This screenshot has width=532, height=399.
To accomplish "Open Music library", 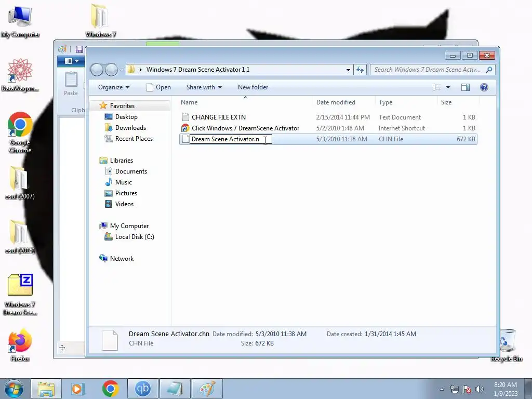I will tap(123, 182).
